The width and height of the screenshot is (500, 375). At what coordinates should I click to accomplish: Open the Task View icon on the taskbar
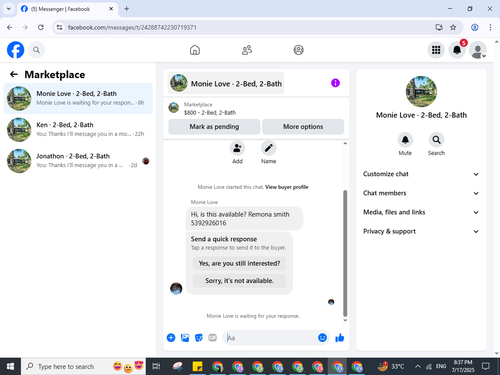[156, 366]
